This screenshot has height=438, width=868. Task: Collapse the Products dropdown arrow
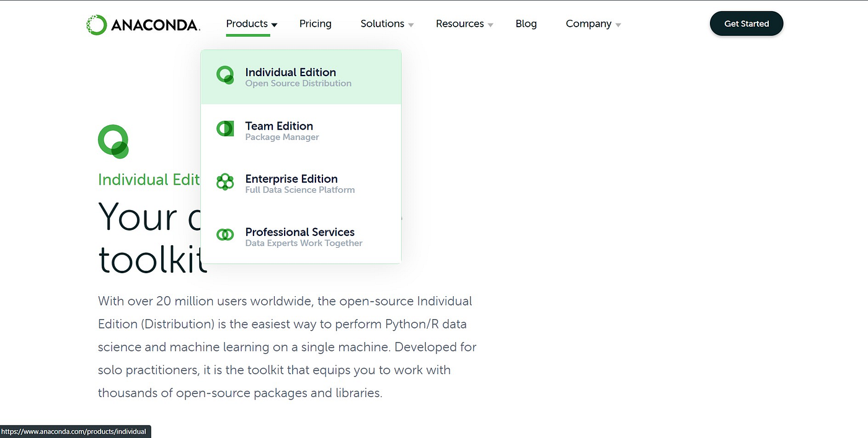point(275,25)
